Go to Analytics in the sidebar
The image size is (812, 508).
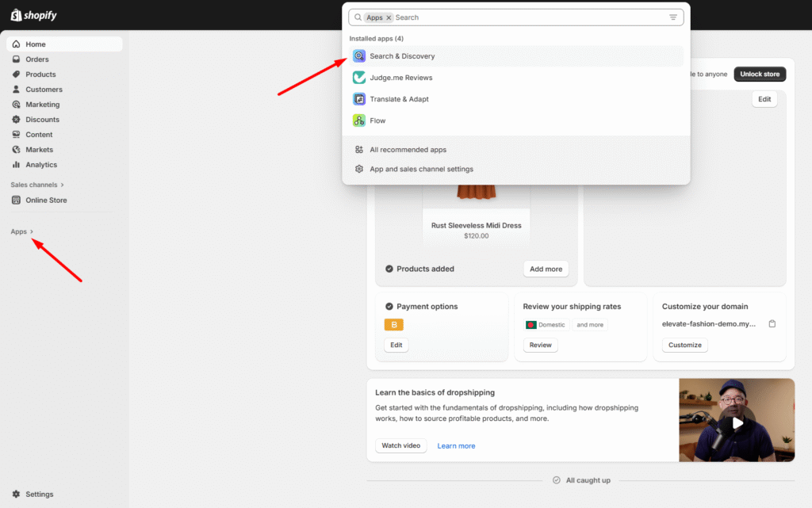coord(41,165)
